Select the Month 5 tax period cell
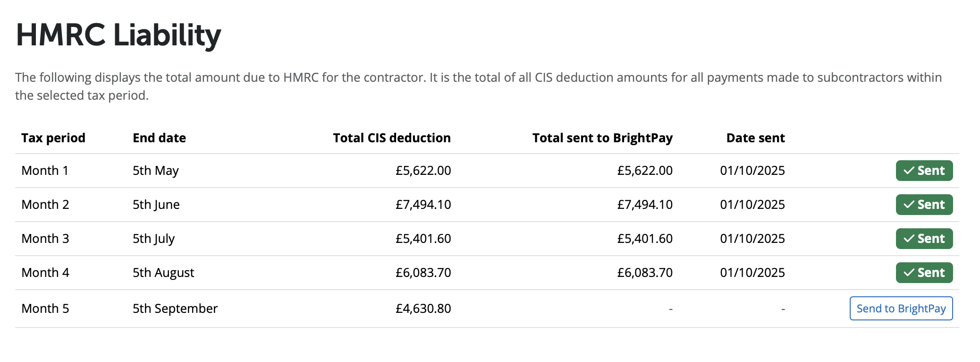This screenshot has width=980, height=362. (45, 309)
